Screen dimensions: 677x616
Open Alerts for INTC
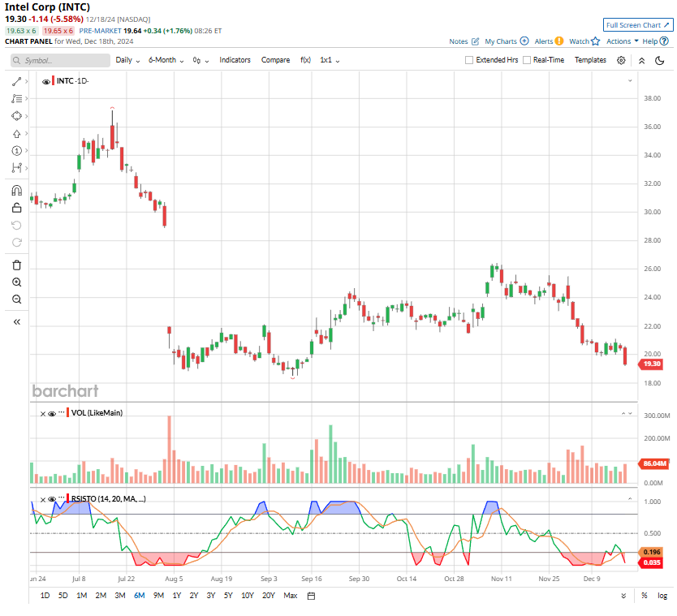coord(549,41)
